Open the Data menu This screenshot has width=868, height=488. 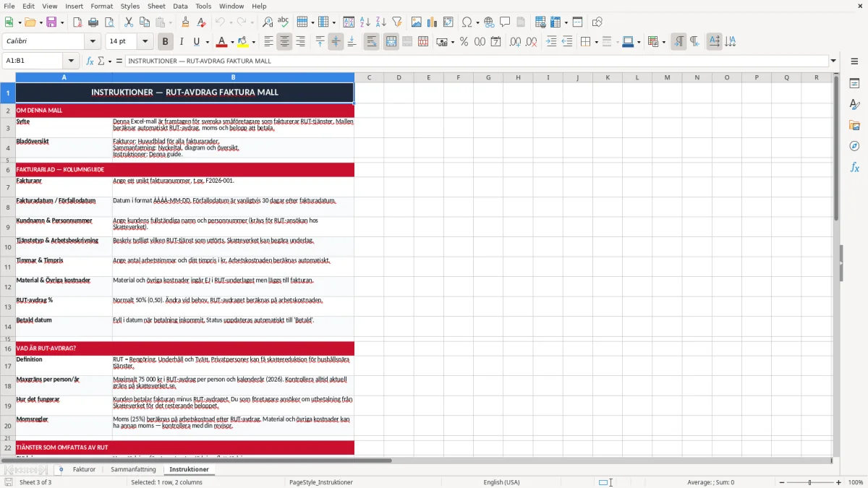(x=180, y=6)
